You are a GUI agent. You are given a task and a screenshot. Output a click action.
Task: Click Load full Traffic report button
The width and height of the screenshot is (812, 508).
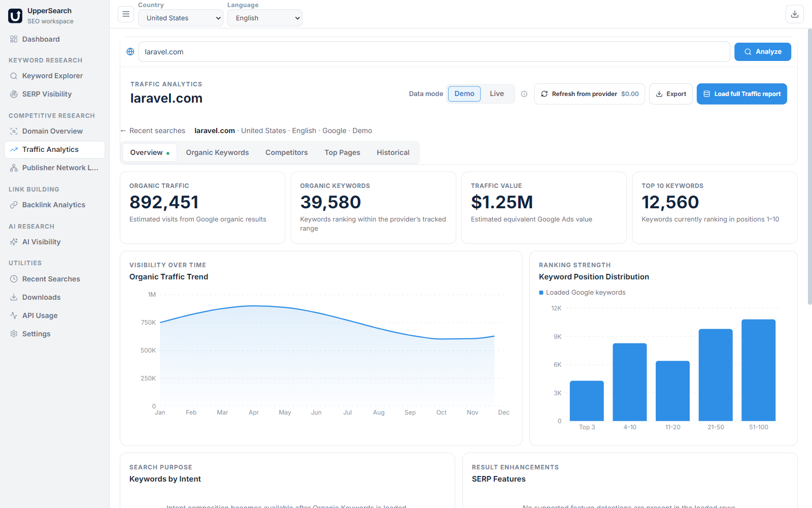pos(742,94)
